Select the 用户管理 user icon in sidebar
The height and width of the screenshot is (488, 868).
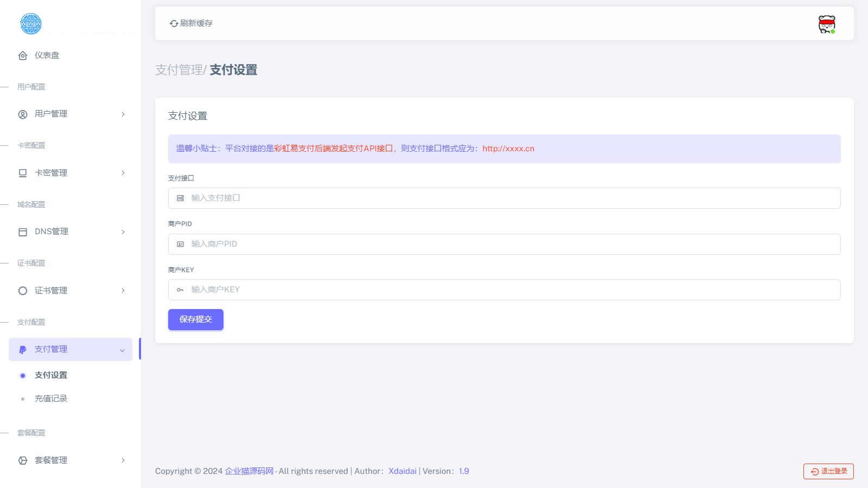pos(22,114)
